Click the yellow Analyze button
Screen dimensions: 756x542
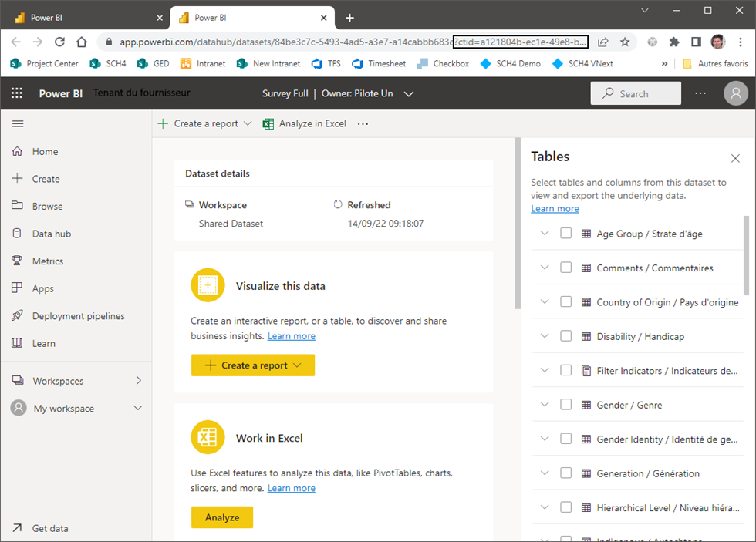point(222,517)
